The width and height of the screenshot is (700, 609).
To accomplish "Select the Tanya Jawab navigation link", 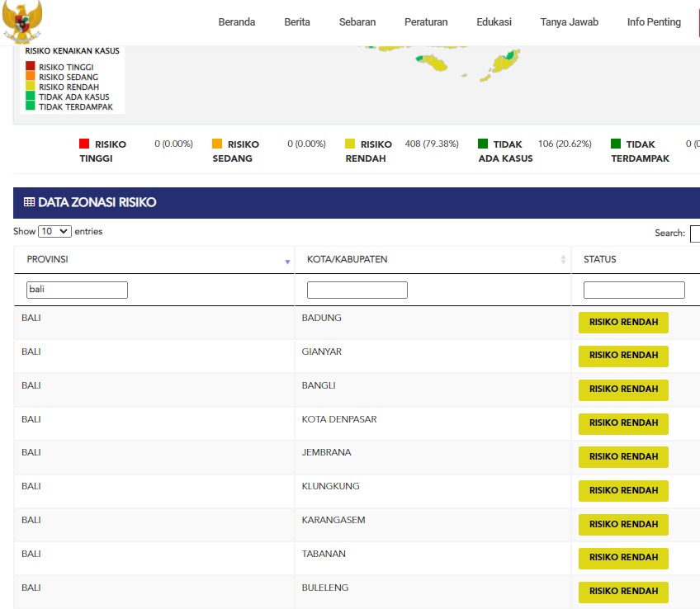I will point(570,22).
